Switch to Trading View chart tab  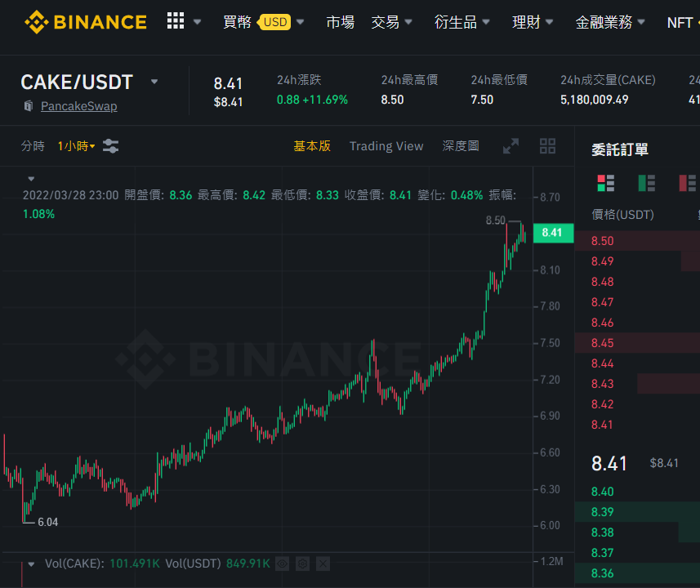pos(386,146)
